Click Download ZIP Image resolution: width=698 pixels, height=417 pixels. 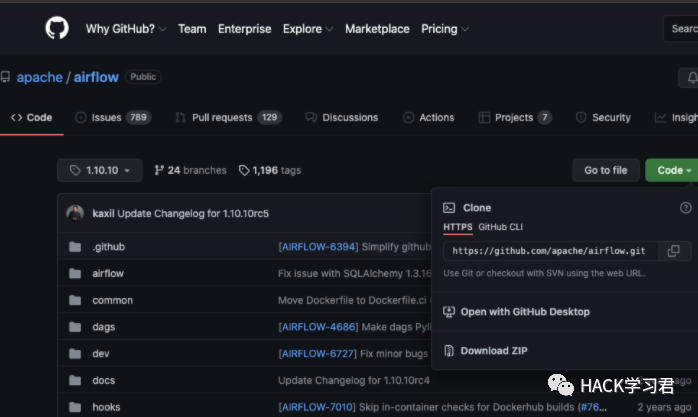(486, 351)
